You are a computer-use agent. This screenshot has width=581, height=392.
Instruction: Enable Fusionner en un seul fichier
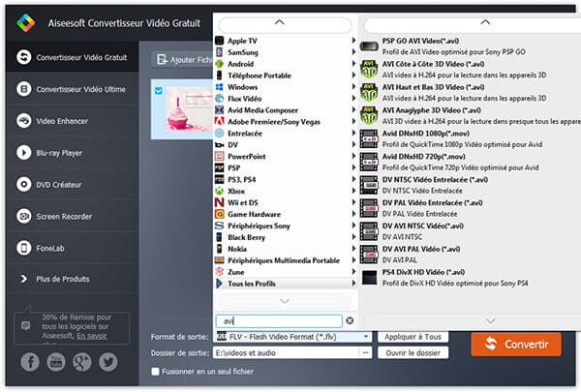tap(156, 371)
